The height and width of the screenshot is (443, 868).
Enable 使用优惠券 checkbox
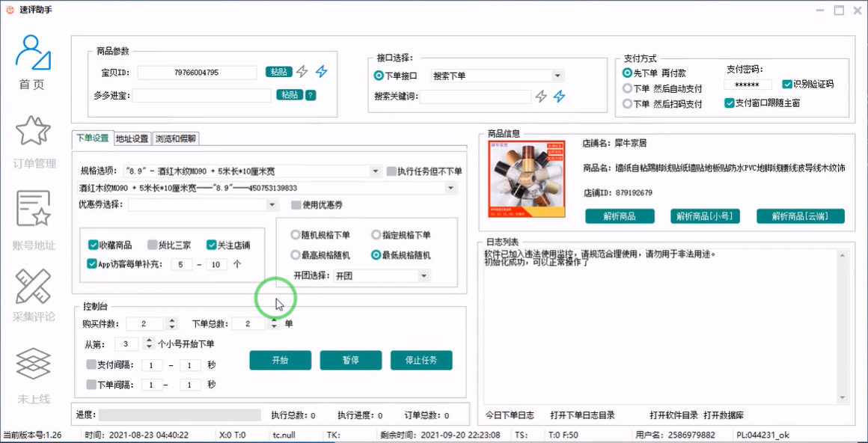pyautogui.click(x=296, y=205)
